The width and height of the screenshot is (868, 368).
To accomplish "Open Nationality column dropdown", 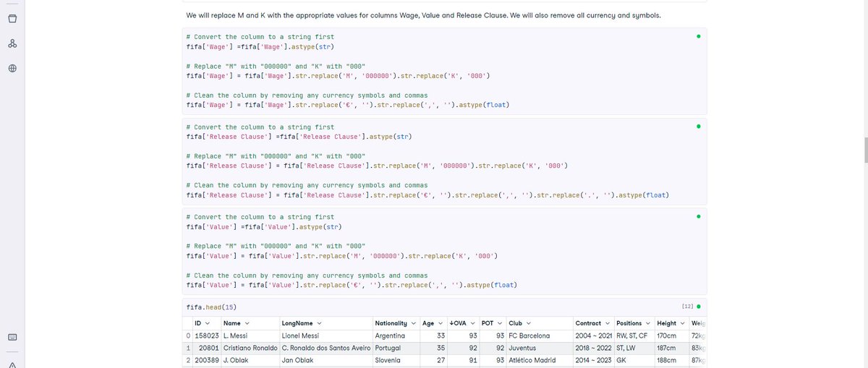I will [x=414, y=323].
